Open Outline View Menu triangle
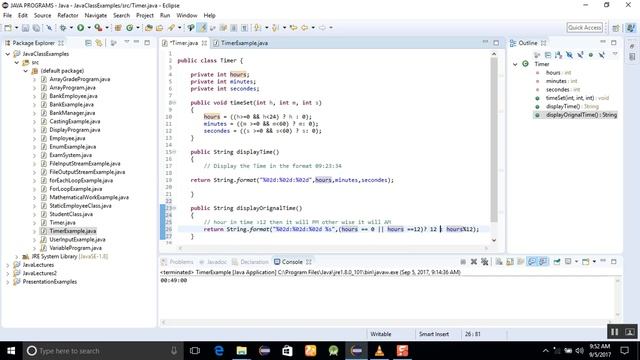 (x=615, y=54)
